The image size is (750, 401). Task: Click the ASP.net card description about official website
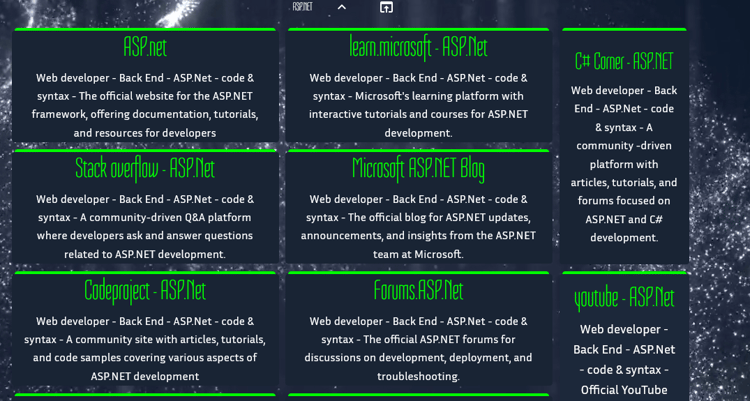145,105
